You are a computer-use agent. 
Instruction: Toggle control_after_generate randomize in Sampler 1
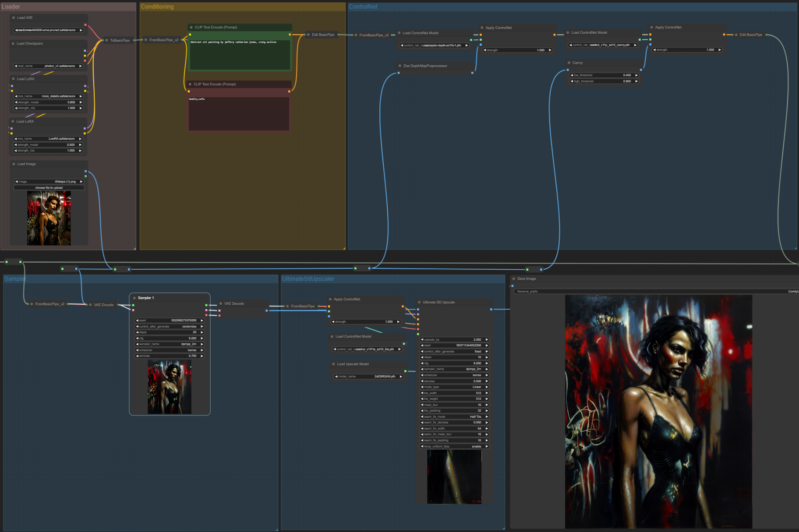coord(170,327)
